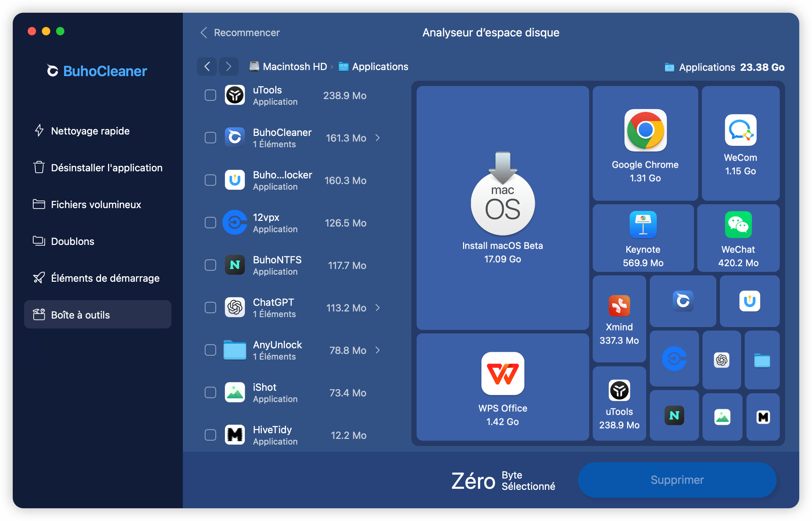Go back with the left navigation arrow

click(207, 67)
